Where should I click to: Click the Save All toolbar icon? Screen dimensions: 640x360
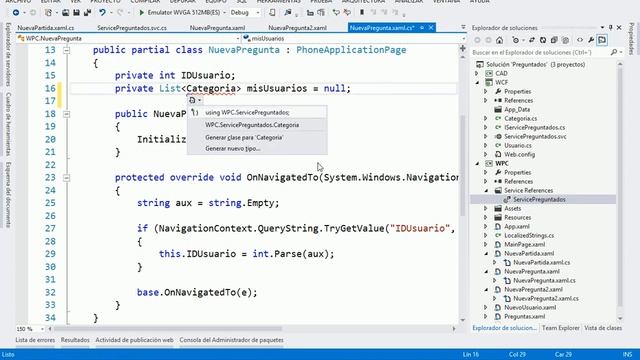87,13
